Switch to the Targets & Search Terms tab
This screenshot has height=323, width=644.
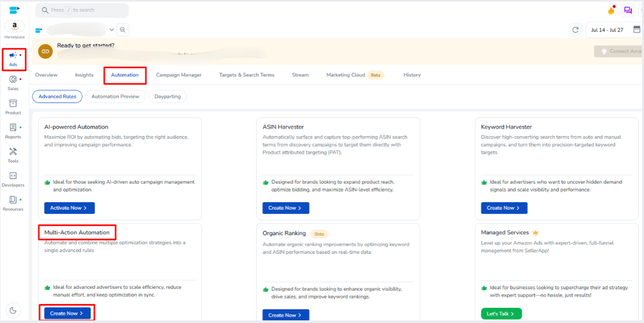pyautogui.click(x=246, y=75)
